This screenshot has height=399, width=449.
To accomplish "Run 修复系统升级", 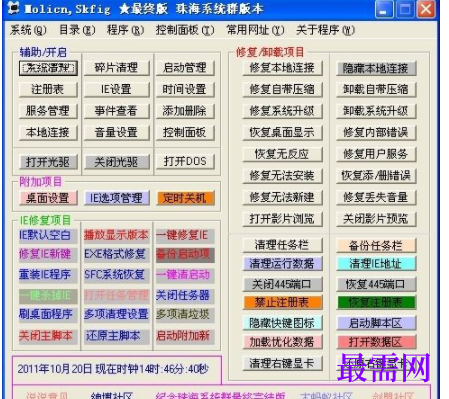I will 282,111.
